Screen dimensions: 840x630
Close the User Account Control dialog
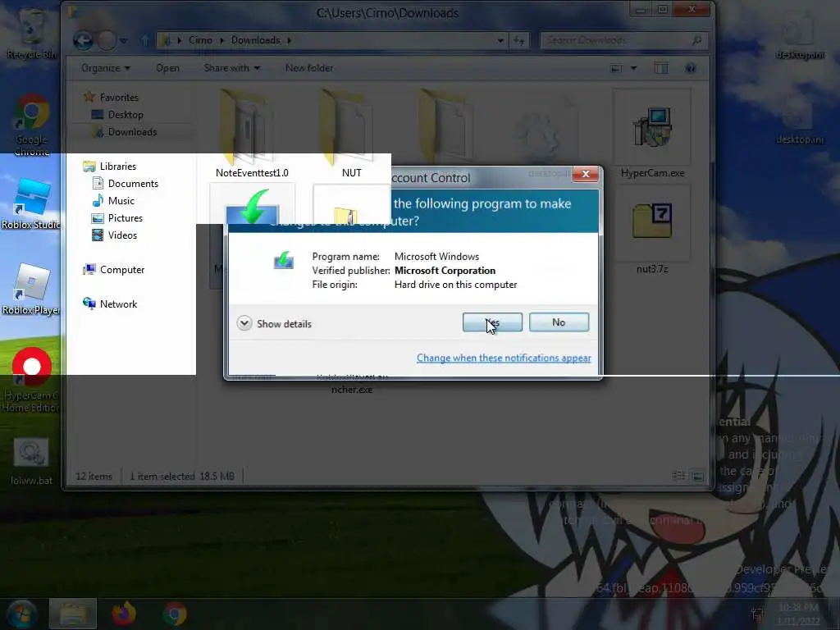click(586, 174)
